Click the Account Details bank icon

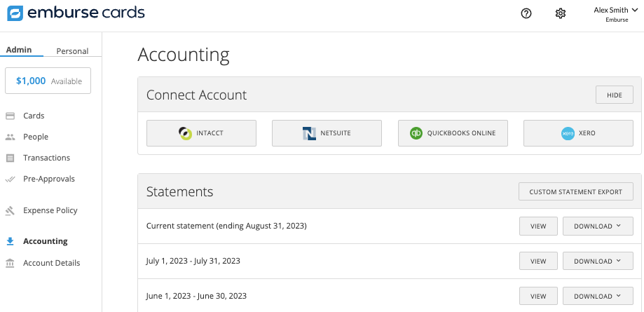coord(10,263)
